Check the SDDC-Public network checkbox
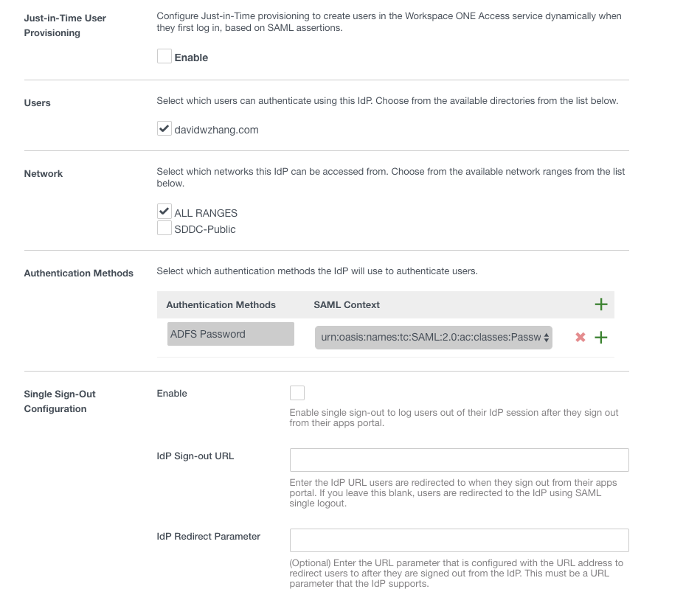The width and height of the screenshot is (700, 589). coord(164,229)
